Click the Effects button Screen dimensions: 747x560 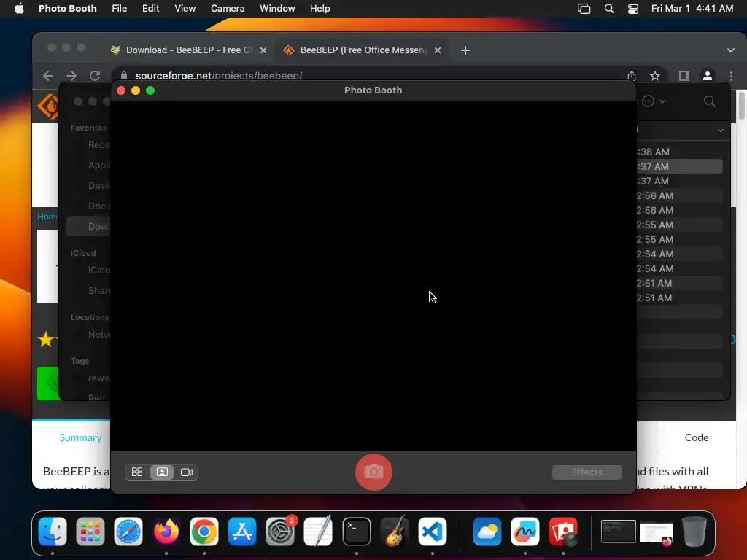tap(587, 472)
